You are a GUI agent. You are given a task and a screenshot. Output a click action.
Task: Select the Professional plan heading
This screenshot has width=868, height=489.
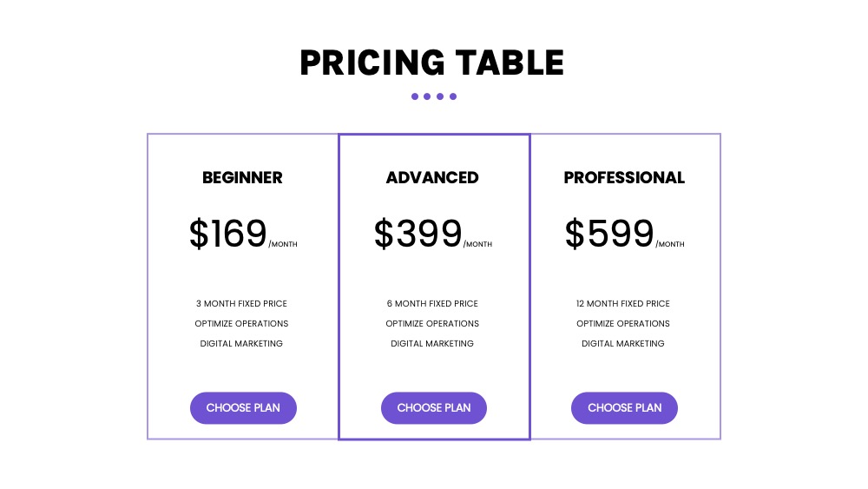point(624,178)
